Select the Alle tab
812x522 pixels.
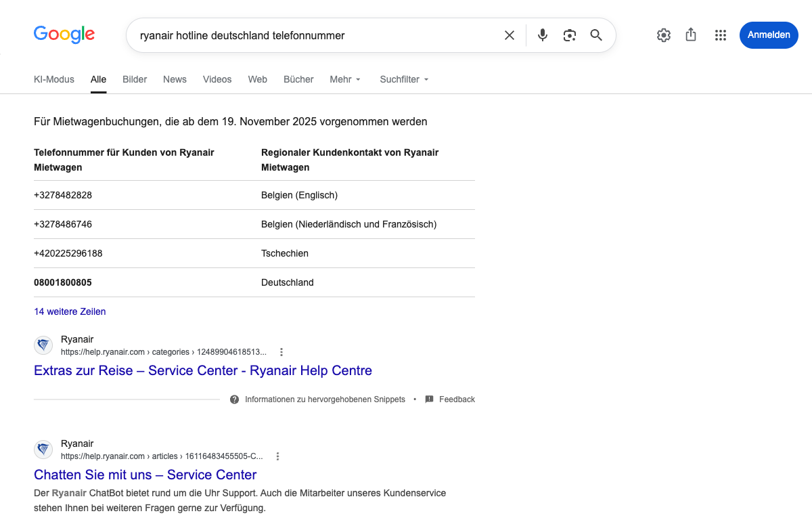coord(98,79)
